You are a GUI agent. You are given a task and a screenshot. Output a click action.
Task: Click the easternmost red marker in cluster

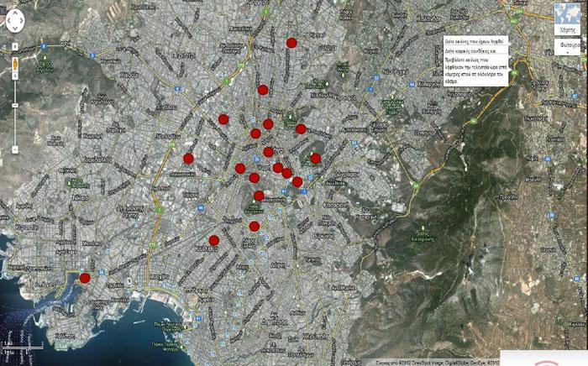tap(316, 158)
